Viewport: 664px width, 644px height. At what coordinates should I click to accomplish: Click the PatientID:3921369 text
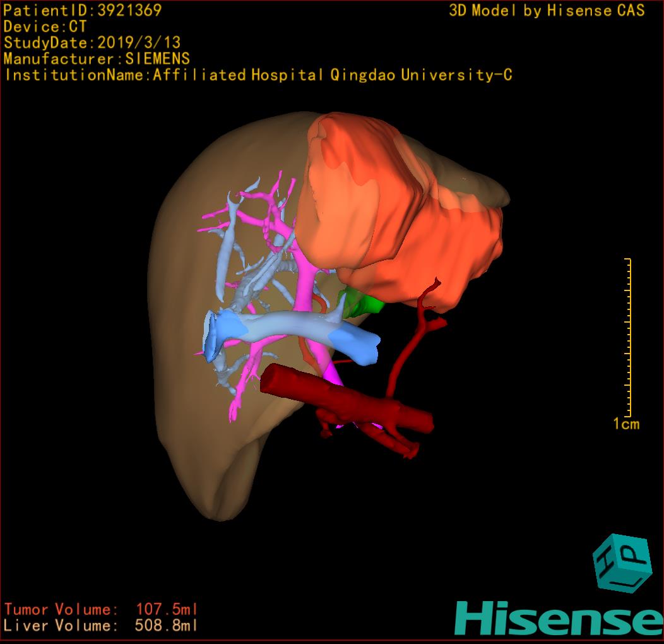pos(83,10)
